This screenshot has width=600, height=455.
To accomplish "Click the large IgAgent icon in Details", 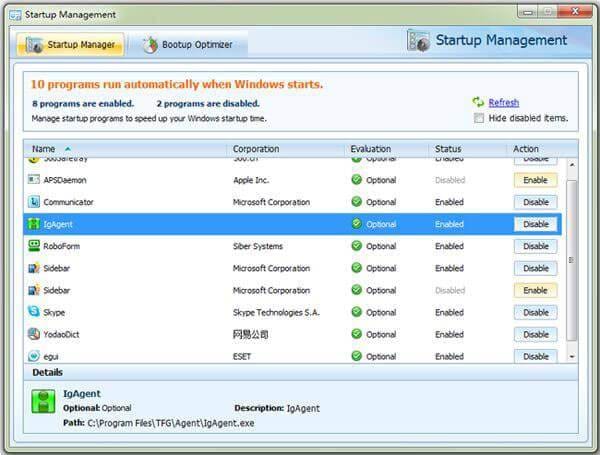I will click(45, 403).
